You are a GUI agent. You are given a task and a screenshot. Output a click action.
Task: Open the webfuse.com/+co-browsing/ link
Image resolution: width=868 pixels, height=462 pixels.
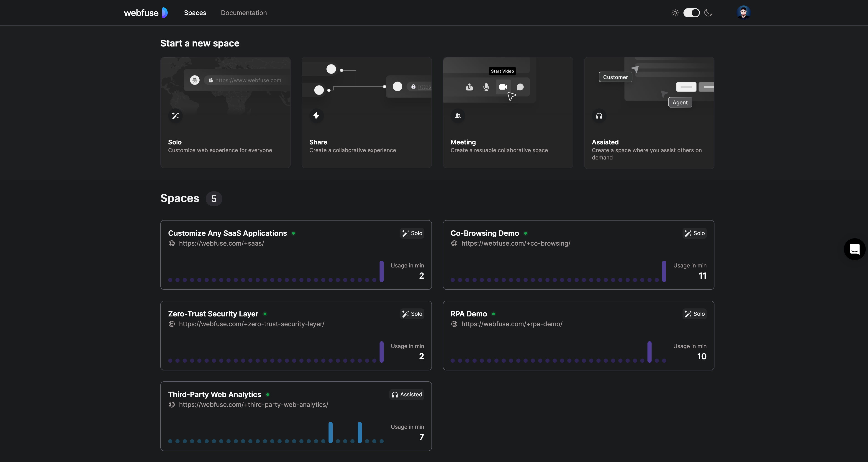click(x=516, y=243)
